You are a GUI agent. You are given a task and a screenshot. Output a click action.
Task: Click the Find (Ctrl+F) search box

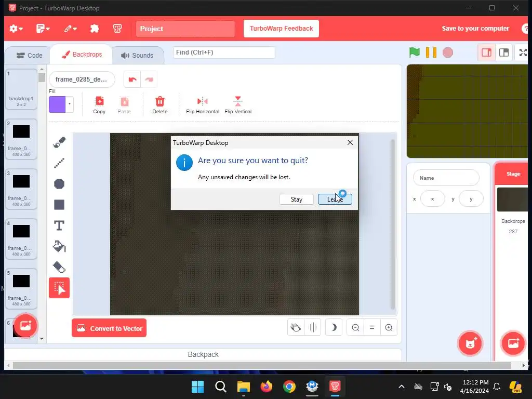(x=224, y=52)
